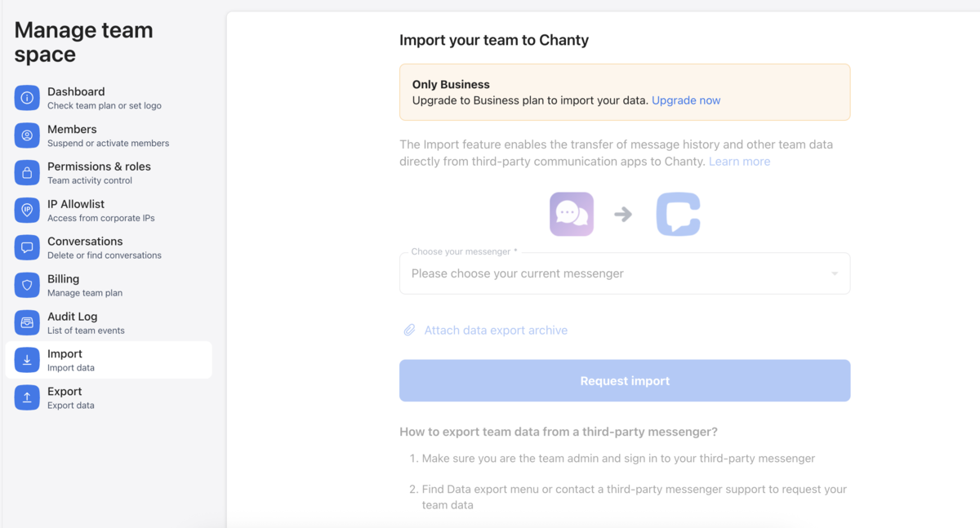
Task: Open the Conversations chat bubble icon
Action: [26, 247]
